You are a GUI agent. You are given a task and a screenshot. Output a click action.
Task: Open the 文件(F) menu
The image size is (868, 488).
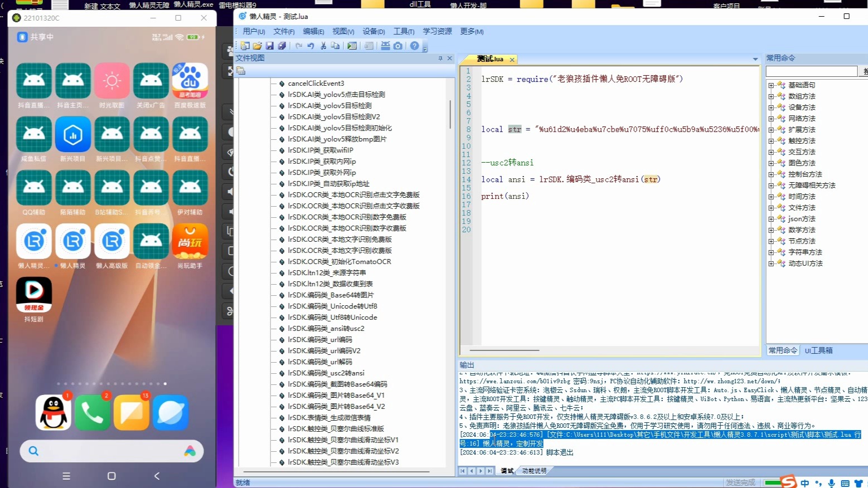tap(284, 32)
